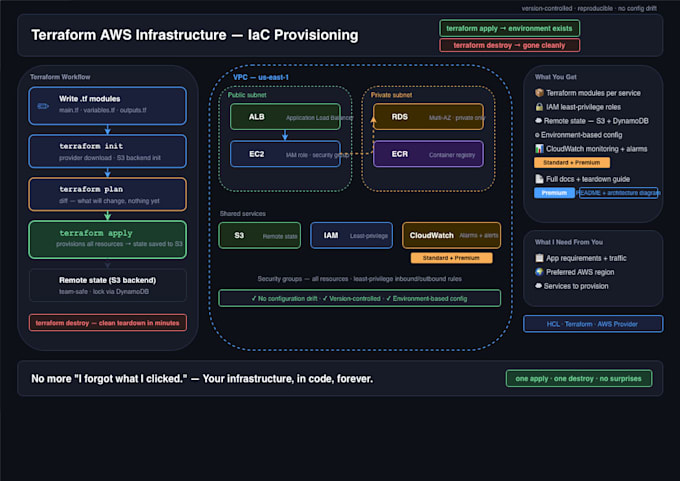Click Standard + Premium badge in What You Get
The image size is (680, 481).
tap(572, 163)
